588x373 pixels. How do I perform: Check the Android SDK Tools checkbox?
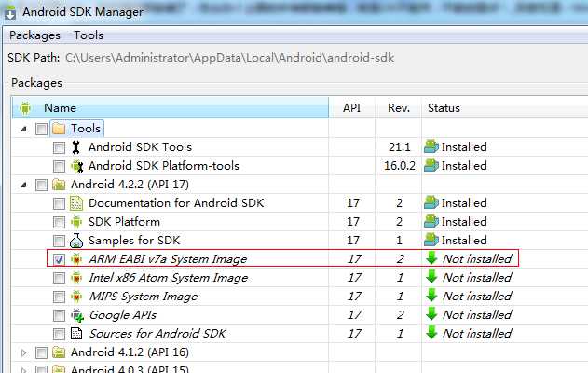(x=59, y=148)
